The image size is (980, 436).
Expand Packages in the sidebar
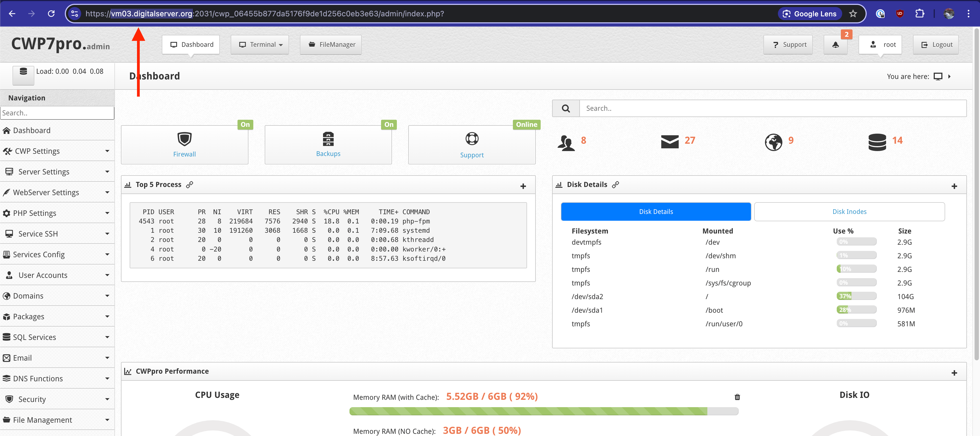(x=57, y=316)
